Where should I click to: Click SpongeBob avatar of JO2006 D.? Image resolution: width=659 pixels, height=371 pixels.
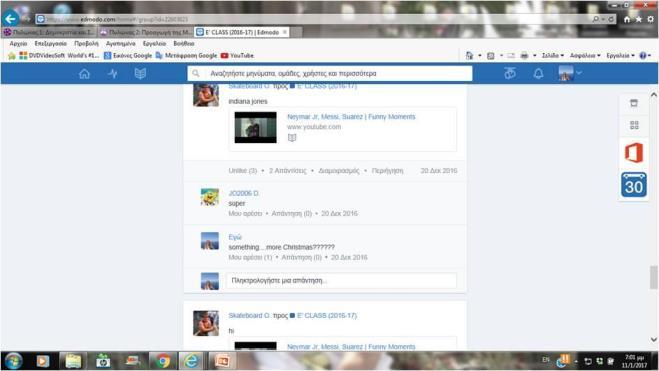(210, 197)
